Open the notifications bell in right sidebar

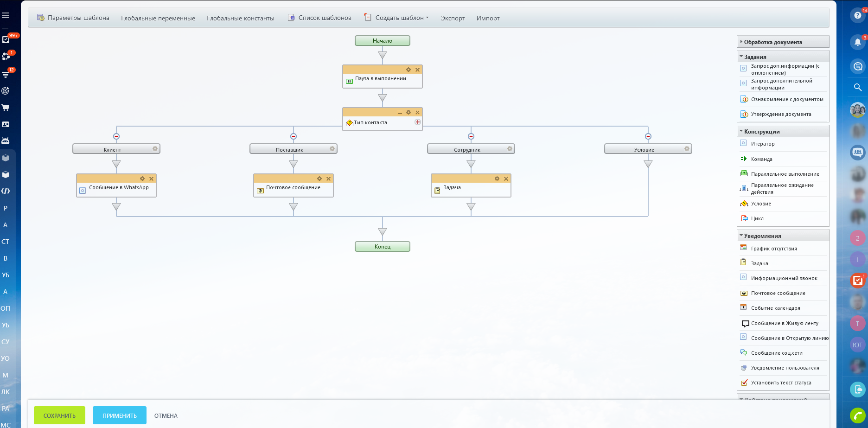(x=857, y=42)
